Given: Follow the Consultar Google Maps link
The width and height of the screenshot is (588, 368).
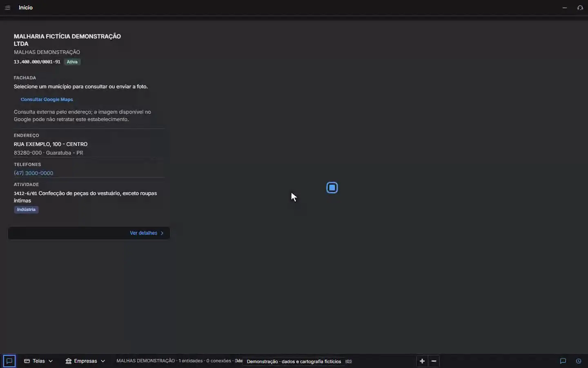Looking at the screenshot, I should pyautogui.click(x=47, y=99).
